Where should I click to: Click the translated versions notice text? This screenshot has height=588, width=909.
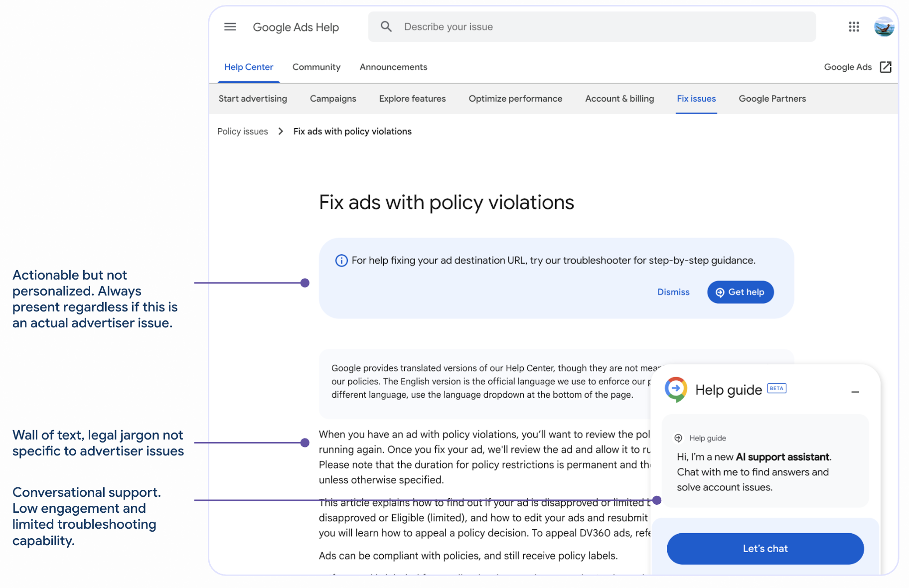(x=491, y=381)
